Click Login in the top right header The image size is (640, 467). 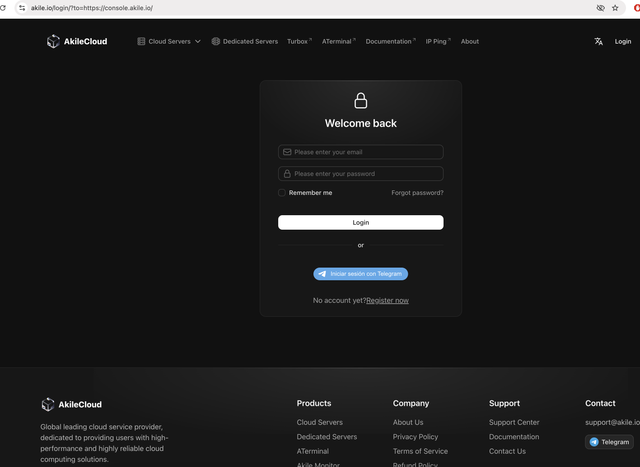coord(623,41)
